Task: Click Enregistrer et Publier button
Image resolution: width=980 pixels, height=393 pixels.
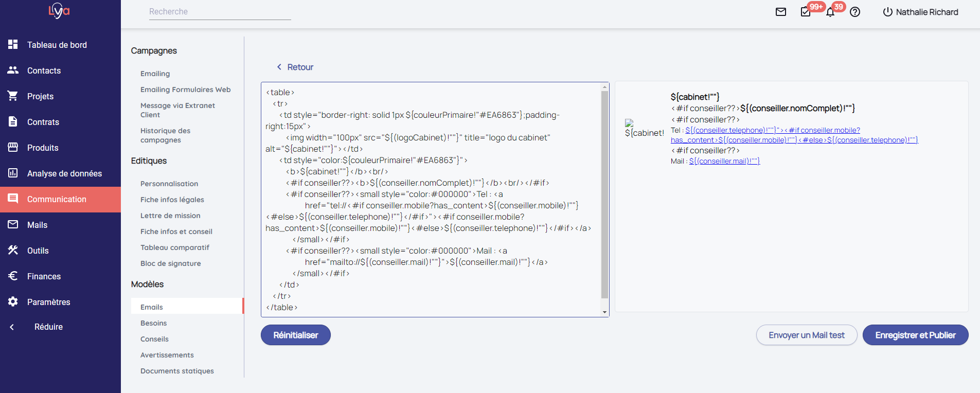Action: [x=915, y=335]
